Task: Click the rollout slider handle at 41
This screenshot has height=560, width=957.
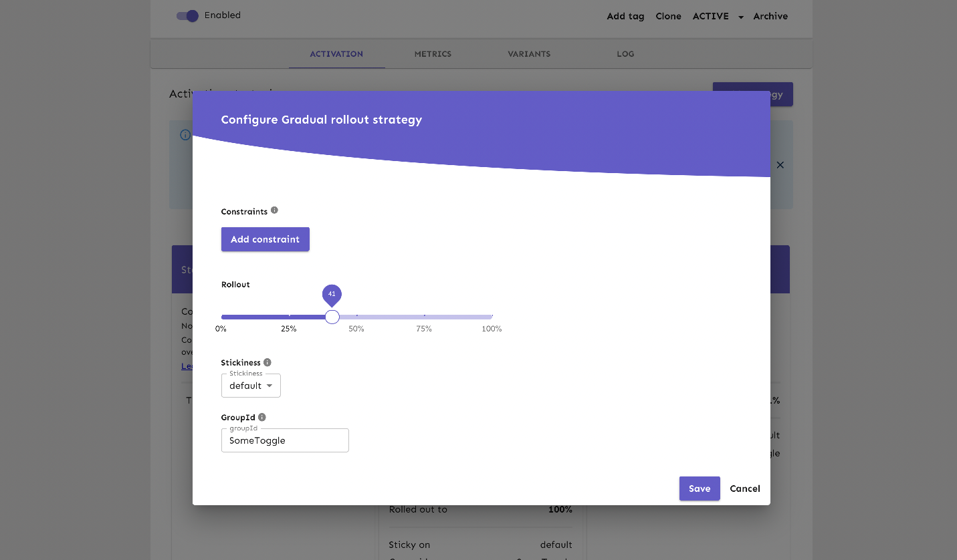Action: [x=332, y=317]
